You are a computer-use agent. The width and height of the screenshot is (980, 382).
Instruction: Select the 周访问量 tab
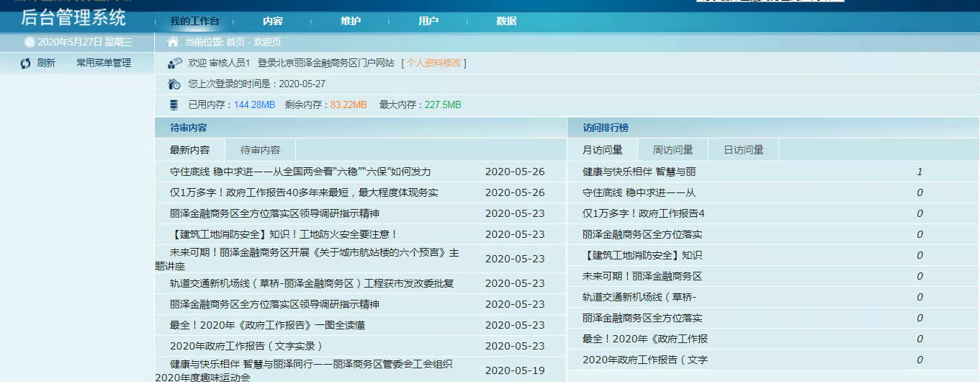click(673, 150)
